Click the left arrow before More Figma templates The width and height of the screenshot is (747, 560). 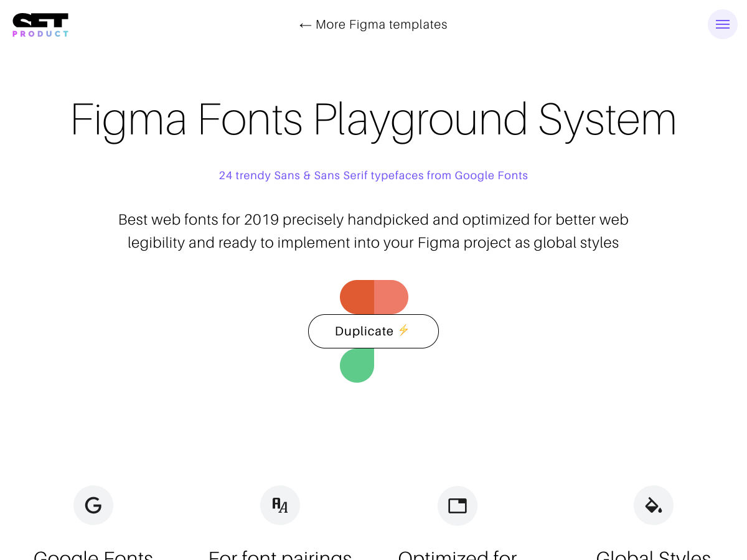click(305, 25)
